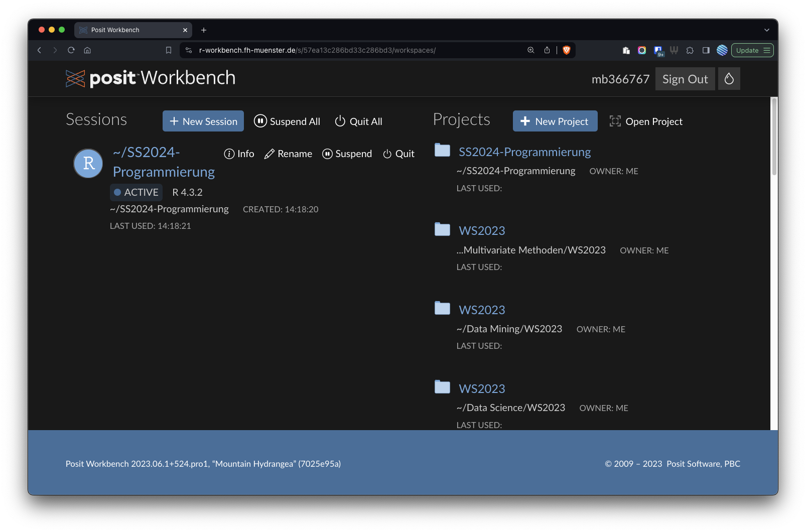
Task: Quit the SS2024-Programmierung session
Action: pyautogui.click(x=398, y=154)
